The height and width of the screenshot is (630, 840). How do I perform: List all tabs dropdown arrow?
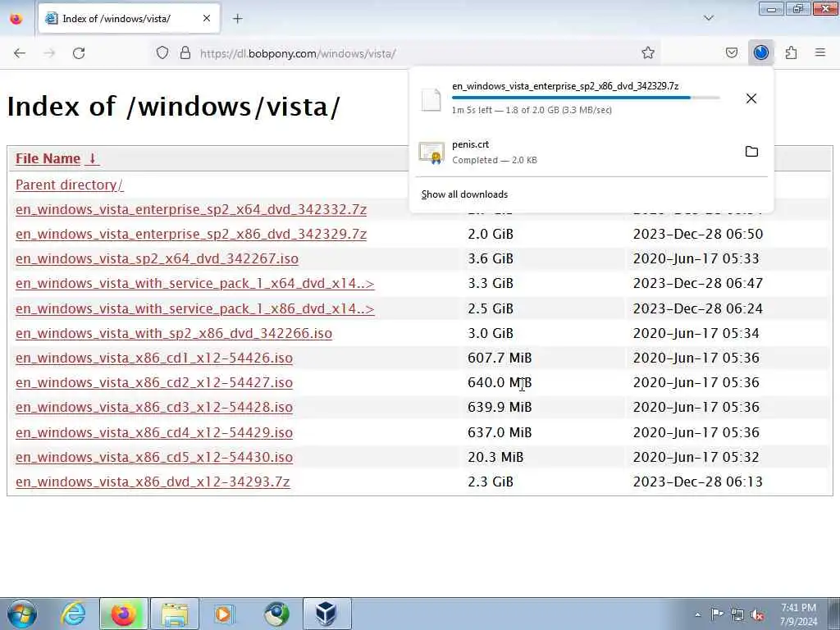[708, 18]
